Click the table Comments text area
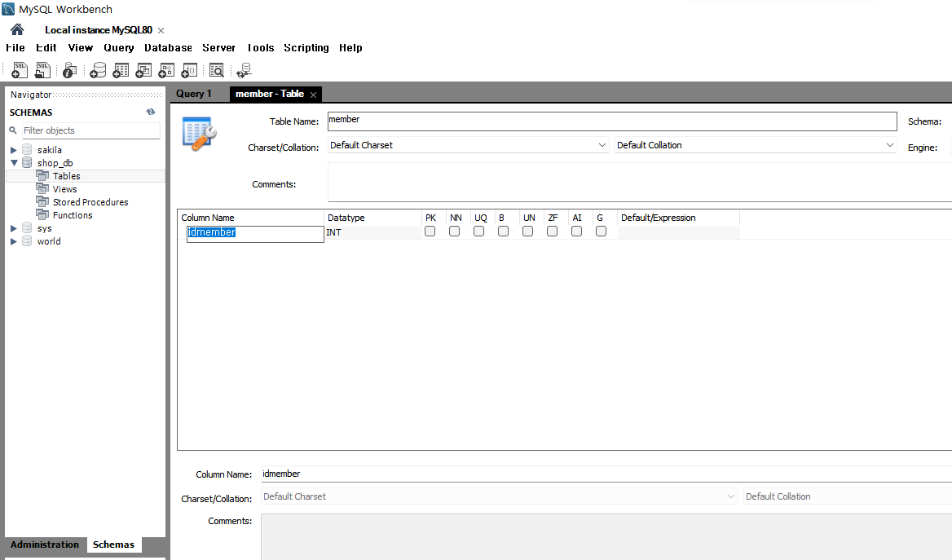 [640, 182]
